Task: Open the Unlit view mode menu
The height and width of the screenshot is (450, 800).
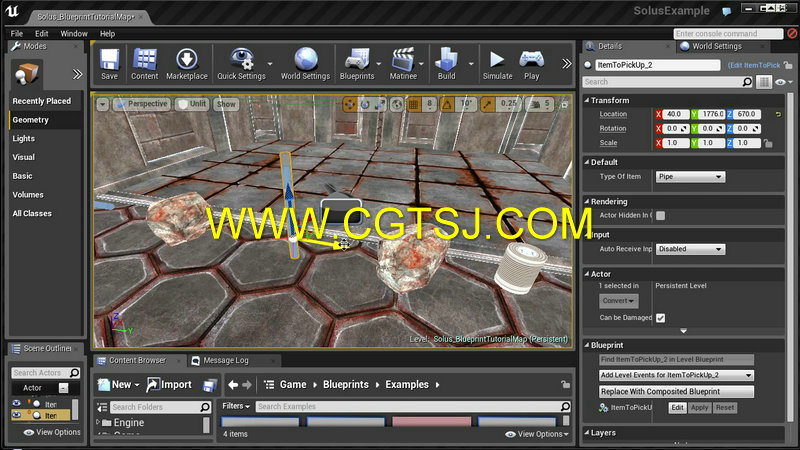Action: click(192, 104)
